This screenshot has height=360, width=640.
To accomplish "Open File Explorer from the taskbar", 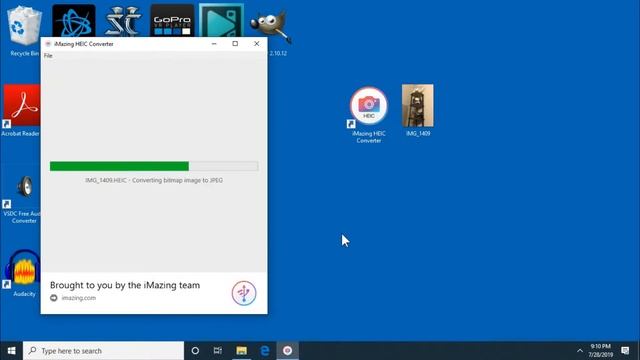I will pyautogui.click(x=242, y=351).
